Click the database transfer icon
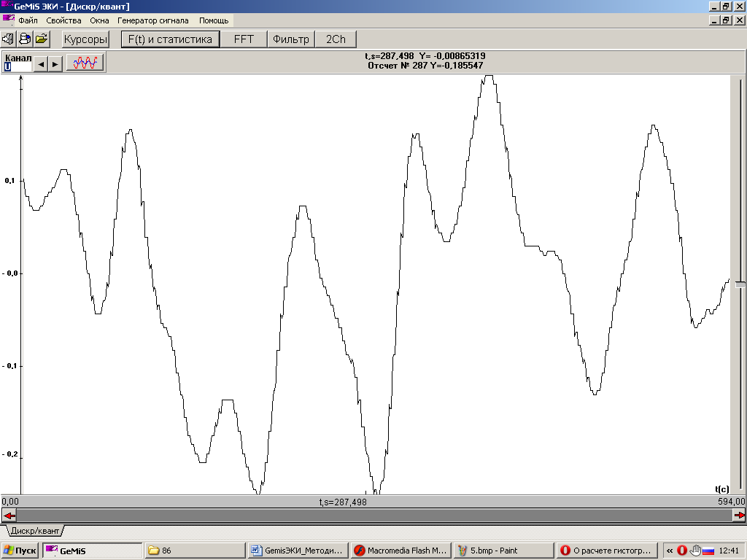 pyautogui.click(x=25, y=39)
